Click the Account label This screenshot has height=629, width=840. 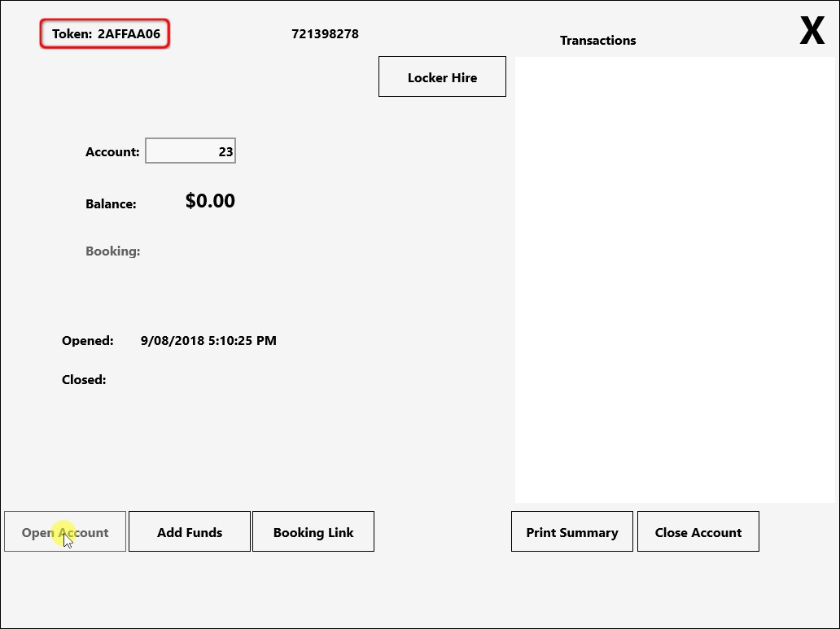click(x=112, y=152)
